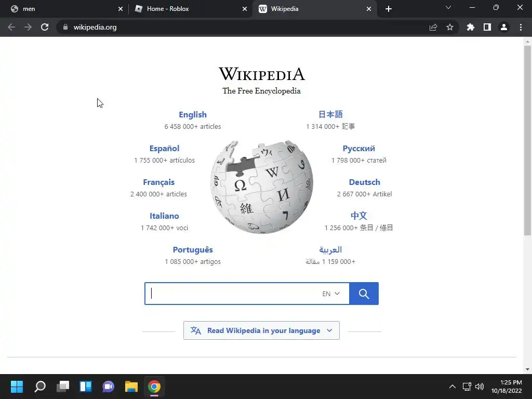
Task: Click '6 458 000+ articles' text
Action: (x=193, y=126)
